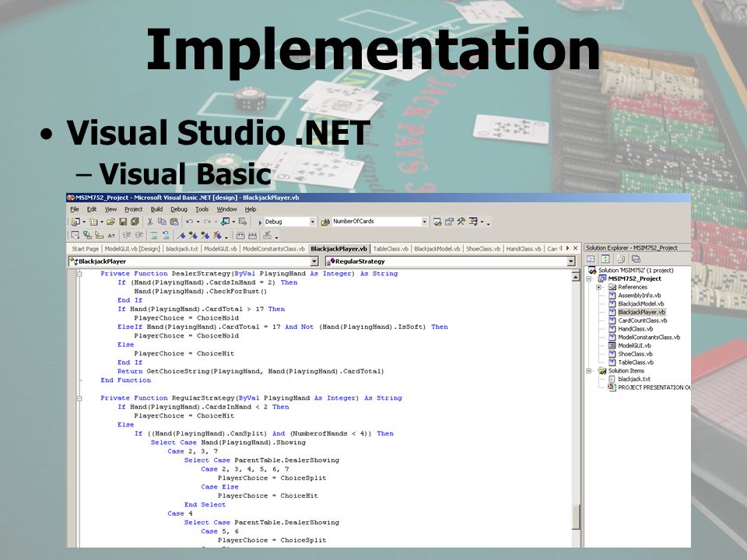747x560 pixels.
Task: Save the file with the floppy disk icon
Action: 123,222
